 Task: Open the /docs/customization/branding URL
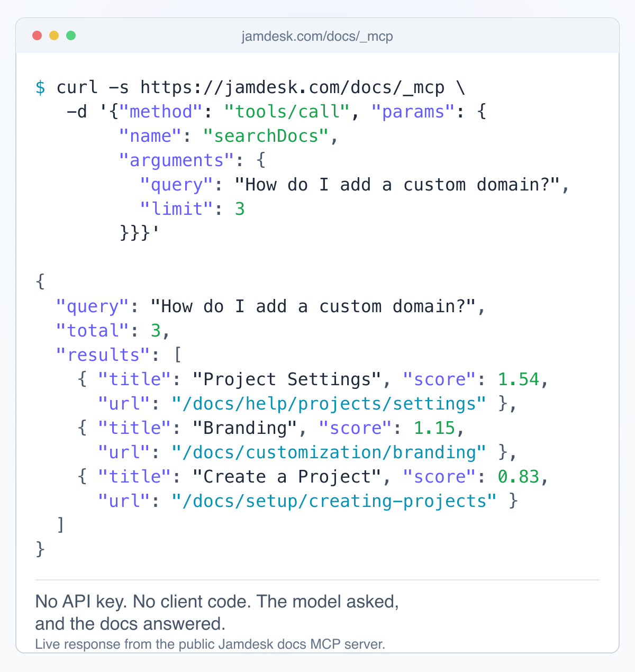click(329, 452)
